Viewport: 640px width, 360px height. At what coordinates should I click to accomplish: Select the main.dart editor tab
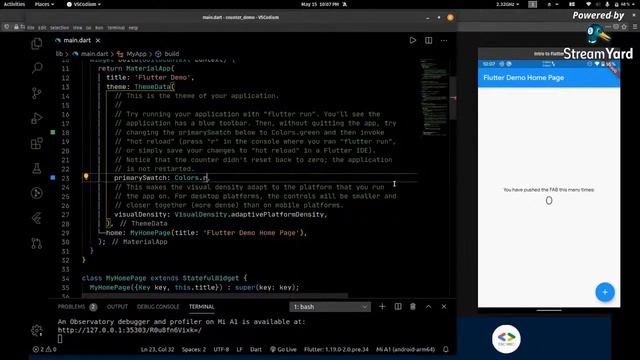click(x=77, y=40)
